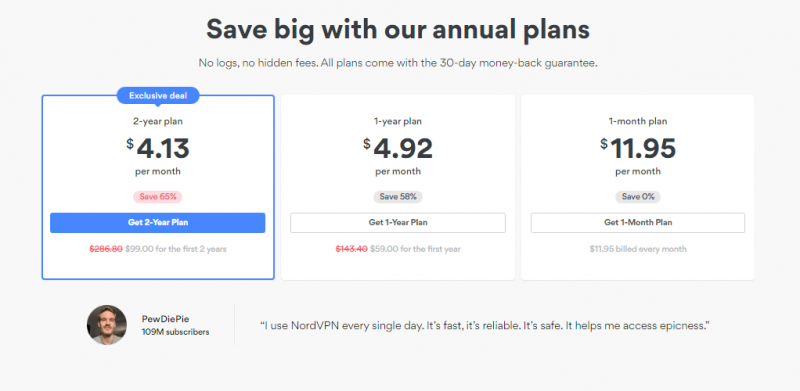Click the Save 58% tag
The width and height of the screenshot is (800, 391).
click(398, 197)
